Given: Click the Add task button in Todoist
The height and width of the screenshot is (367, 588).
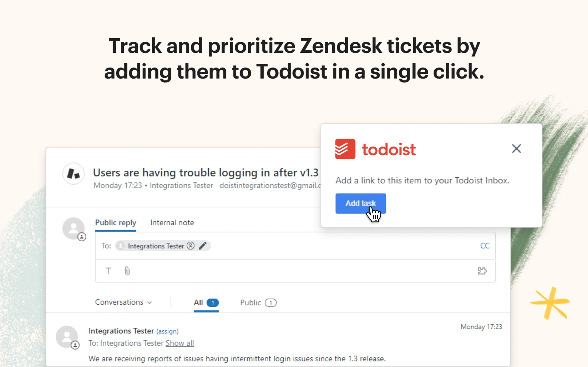Looking at the screenshot, I should click(x=361, y=203).
